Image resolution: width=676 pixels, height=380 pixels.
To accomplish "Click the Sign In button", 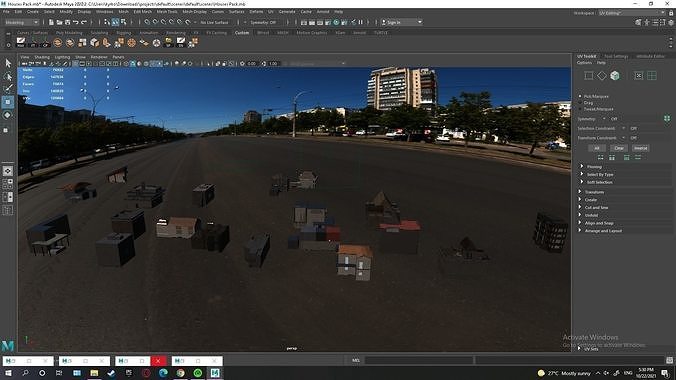I will click(401, 22).
